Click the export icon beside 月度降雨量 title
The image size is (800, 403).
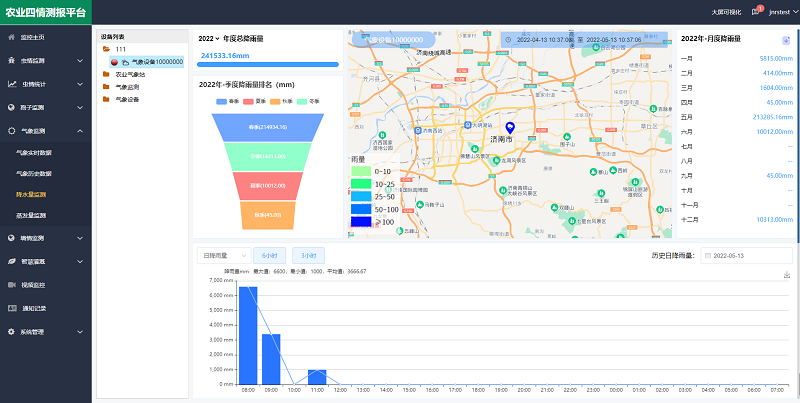pos(785,40)
